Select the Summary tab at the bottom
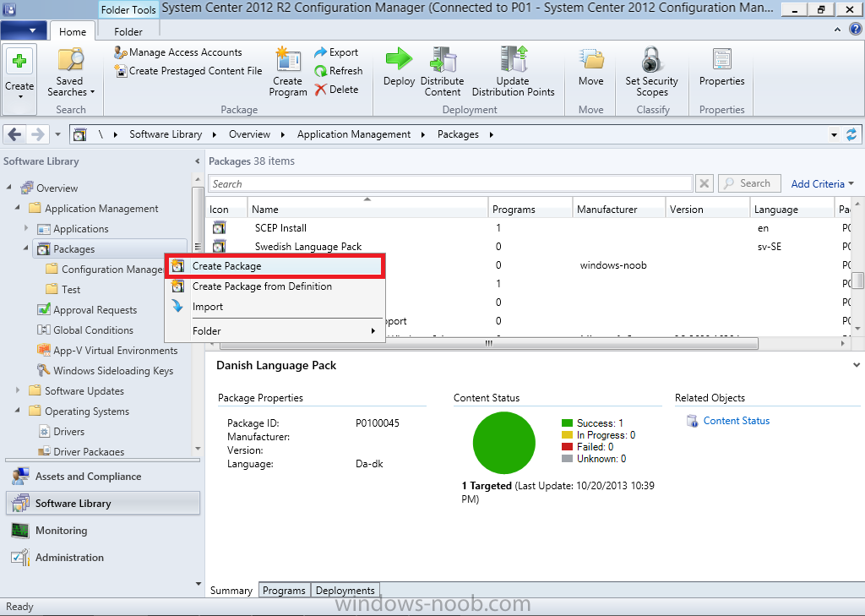 coord(231,590)
